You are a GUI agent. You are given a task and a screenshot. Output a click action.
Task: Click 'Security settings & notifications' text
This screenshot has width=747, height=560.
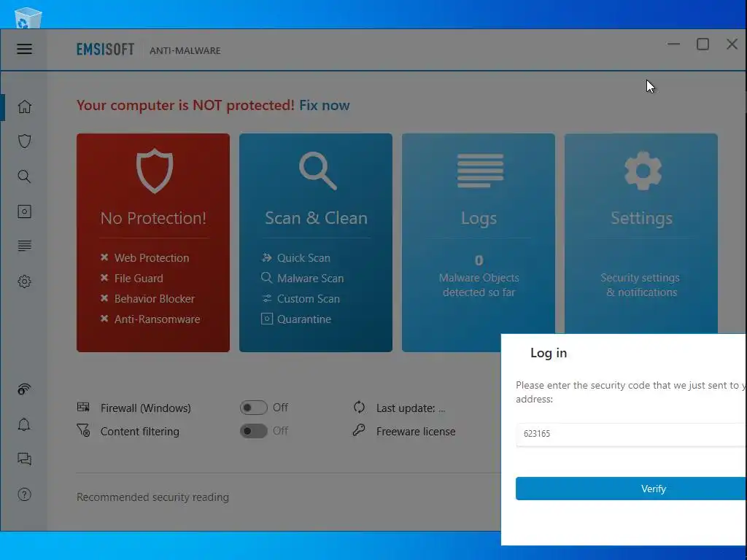(x=640, y=285)
